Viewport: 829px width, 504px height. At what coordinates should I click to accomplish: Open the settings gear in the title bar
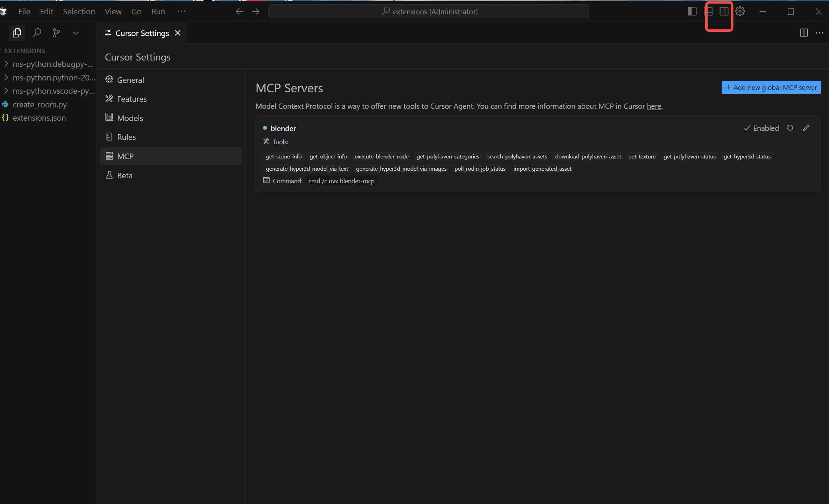click(740, 12)
